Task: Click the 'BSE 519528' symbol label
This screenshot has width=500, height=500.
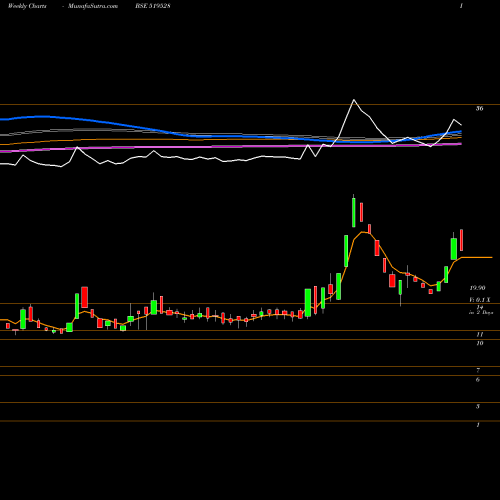Action: pos(153,6)
